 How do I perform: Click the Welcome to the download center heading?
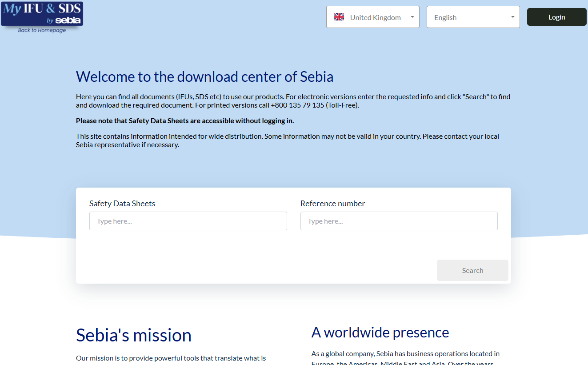tap(205, 76)
